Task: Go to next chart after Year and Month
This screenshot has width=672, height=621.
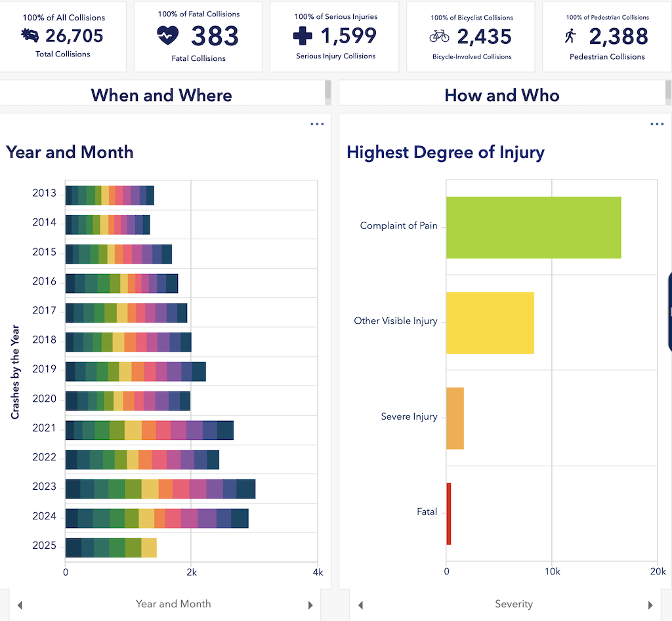Action: click(x=310, y=605)
